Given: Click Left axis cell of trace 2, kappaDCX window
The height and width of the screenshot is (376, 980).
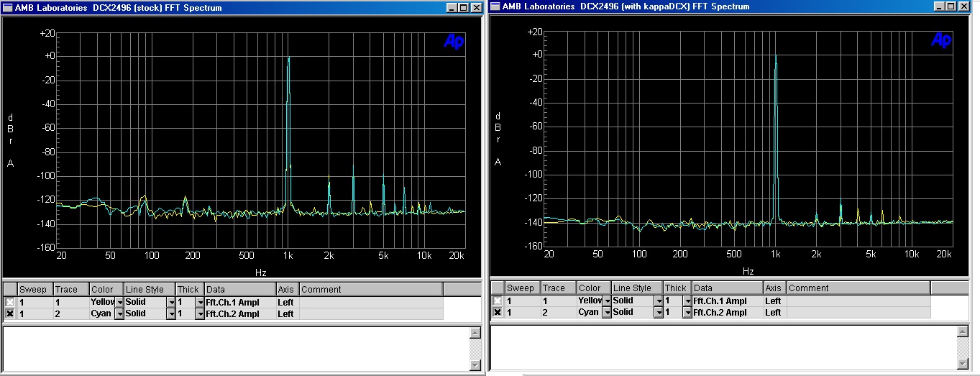Looking at the screenshot, I should click(x=775, y=312).
